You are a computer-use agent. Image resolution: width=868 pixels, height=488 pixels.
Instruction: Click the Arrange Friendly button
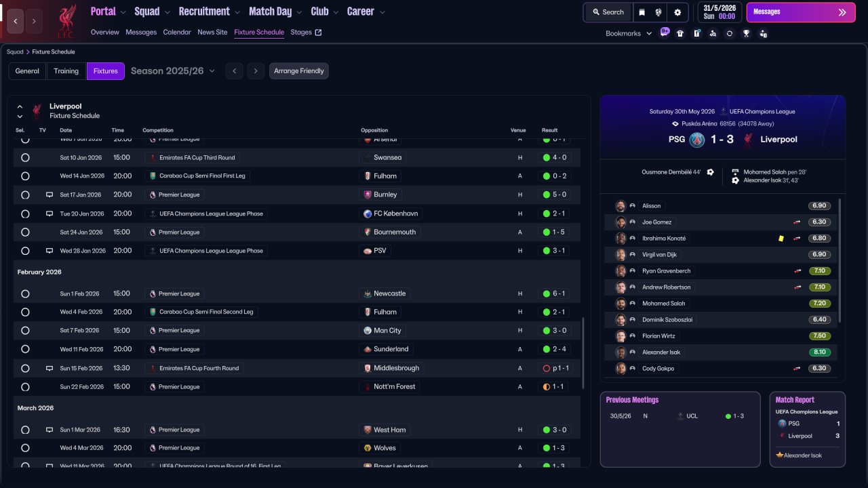[299, 71]
